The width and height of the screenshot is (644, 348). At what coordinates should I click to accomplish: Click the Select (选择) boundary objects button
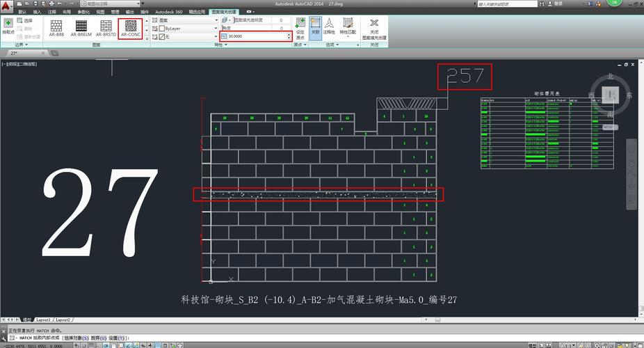24,20
